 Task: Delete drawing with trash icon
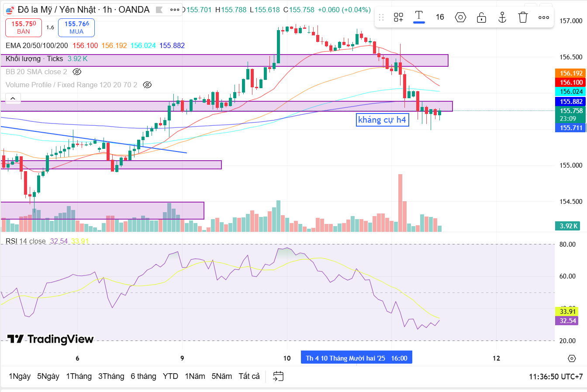click(x=523, y=17)
